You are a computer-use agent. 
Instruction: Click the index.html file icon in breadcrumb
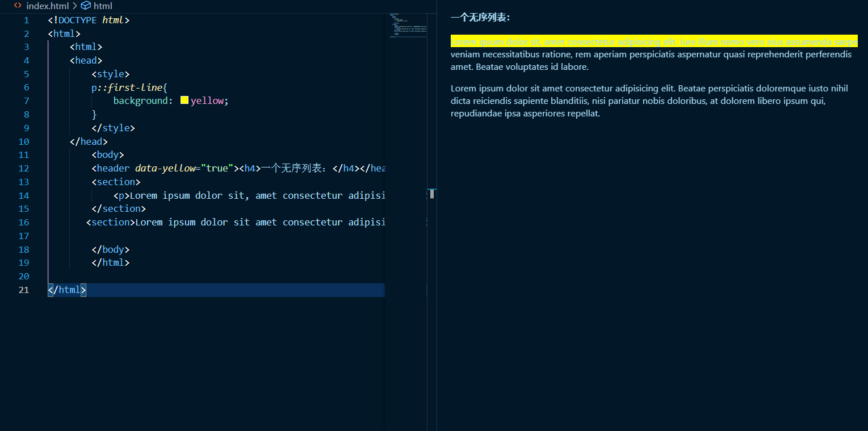point(18,6)
